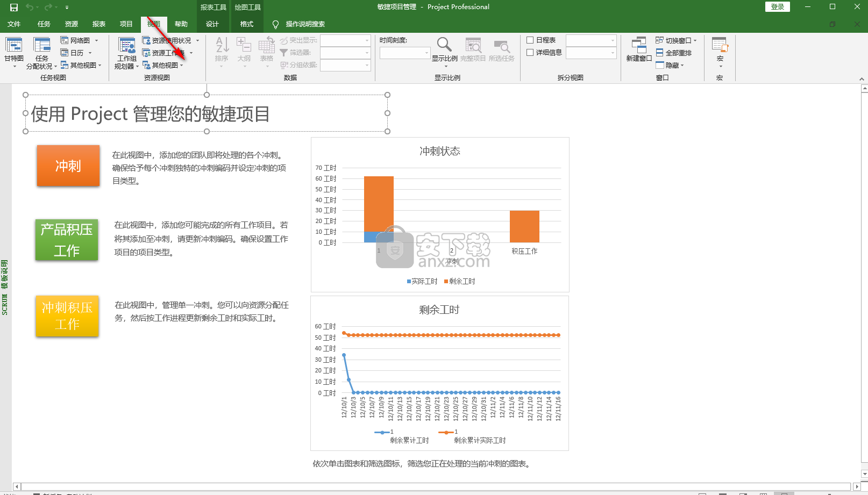This screenshot has width=868, height=495.
Task: Click the Save icon in quick access toolbar
Action: coord(14,7)
